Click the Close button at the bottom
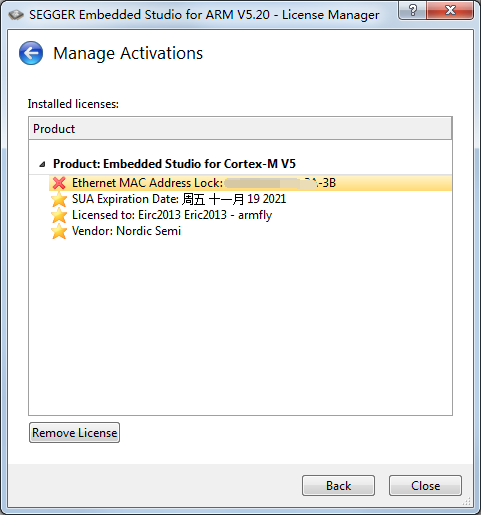The height and width of the screenshot is (515, 481). point(425,486)
